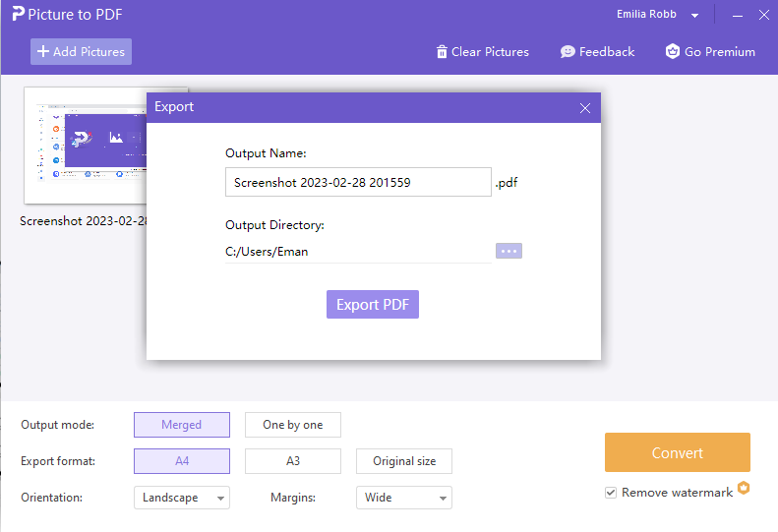Uncheck the Remove watermark checkbox
The width and height of the screenshot is (778, 532).
pos(610,493)
